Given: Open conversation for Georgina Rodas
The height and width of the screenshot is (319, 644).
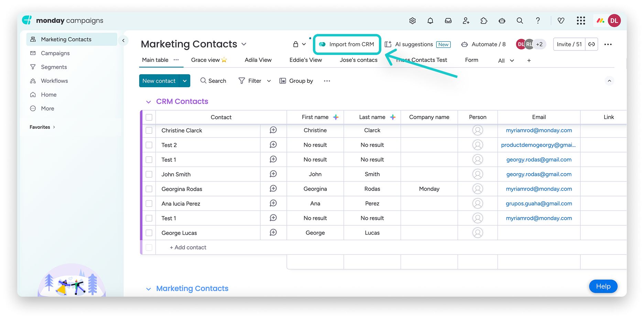Looking at the screenshot, I should [x=273, y=189].
